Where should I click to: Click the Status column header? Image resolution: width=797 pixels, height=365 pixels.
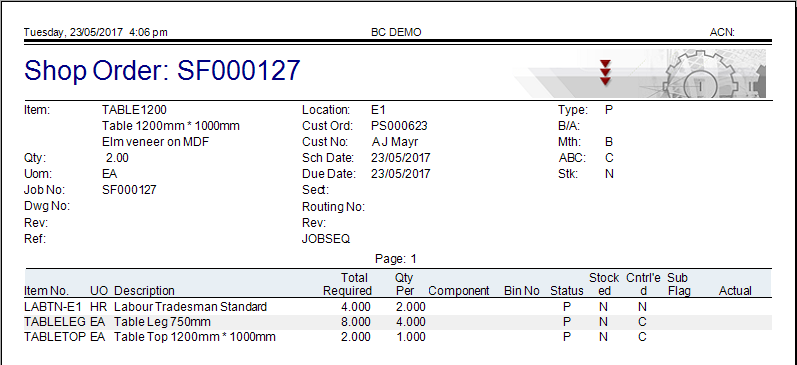pos(567,291)
